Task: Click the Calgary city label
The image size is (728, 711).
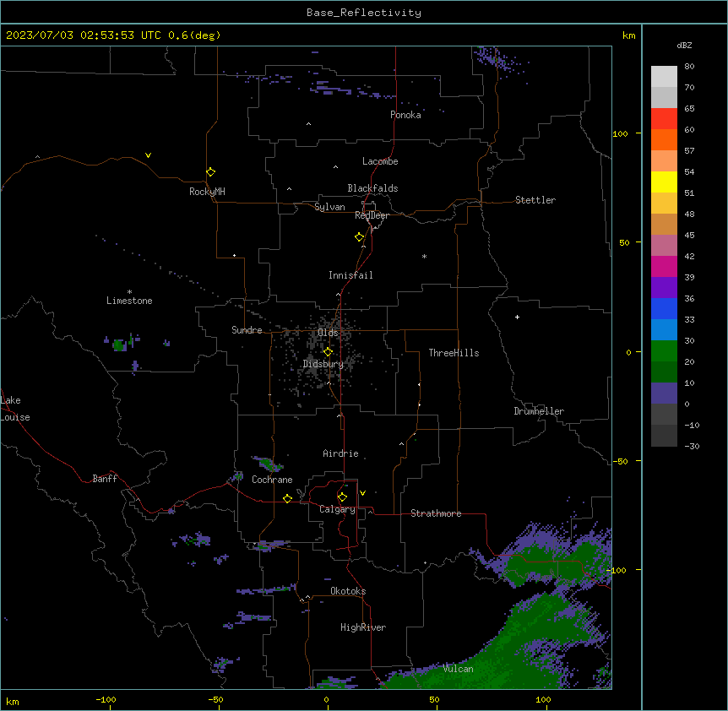Action: (337, 509)
